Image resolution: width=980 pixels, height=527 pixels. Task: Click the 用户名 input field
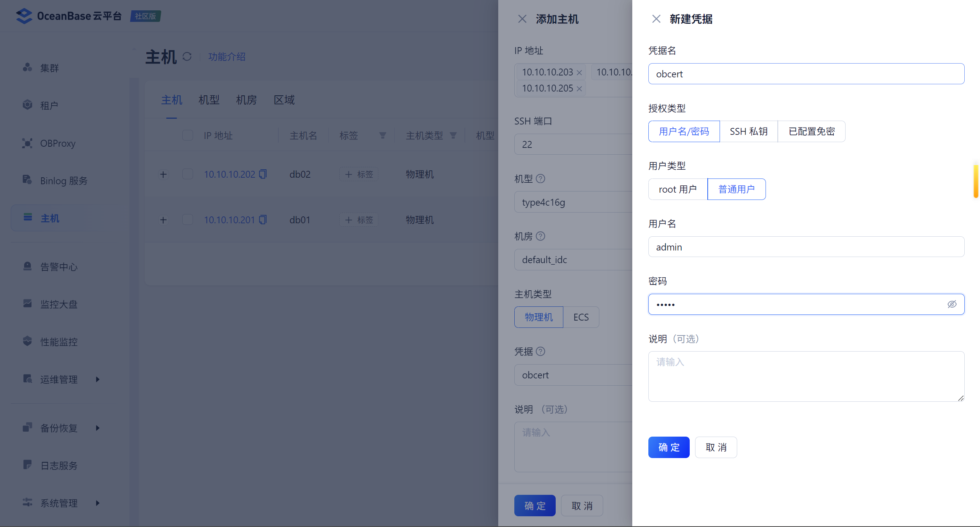(x=806, y=247)
